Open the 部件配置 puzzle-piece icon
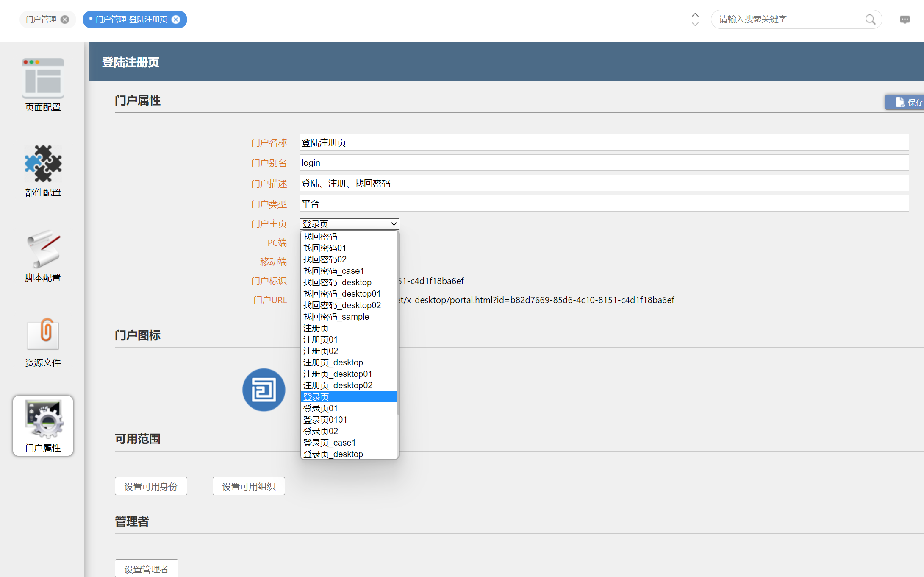Screen dimensions: 924x577 [43, 164]
